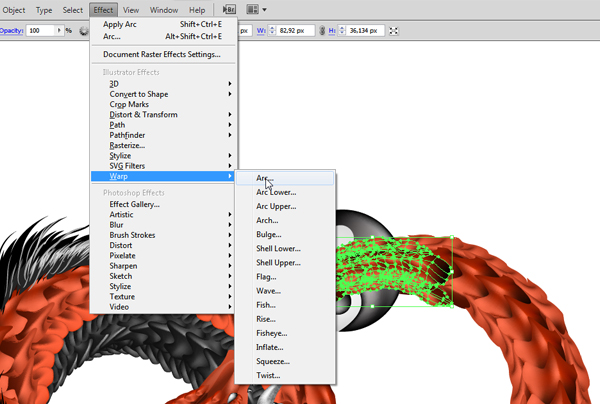The image size is (600, 404).
Task: Choose Arc Lower... warp
Action: (285, 192)
